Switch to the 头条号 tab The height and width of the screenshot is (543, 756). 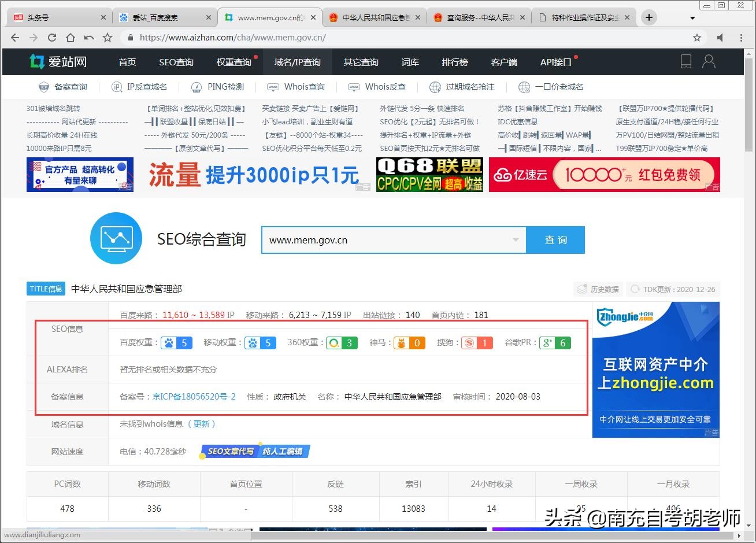click(60, 17)
